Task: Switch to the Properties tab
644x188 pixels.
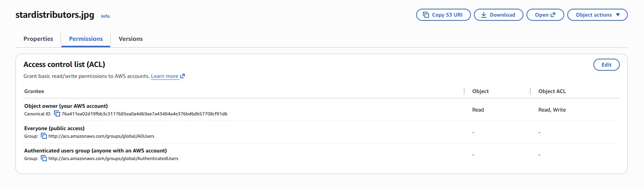Action: 38,39
